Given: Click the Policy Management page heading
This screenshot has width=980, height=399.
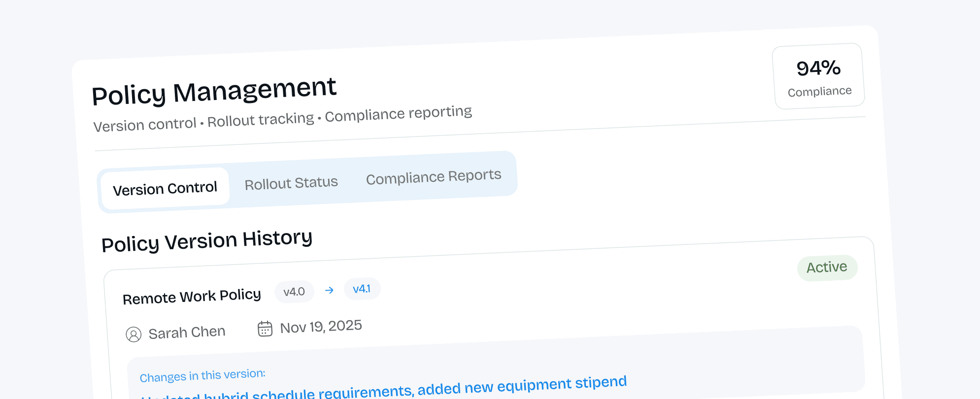Looking at the screenshot, I should [x=214, y=91].
